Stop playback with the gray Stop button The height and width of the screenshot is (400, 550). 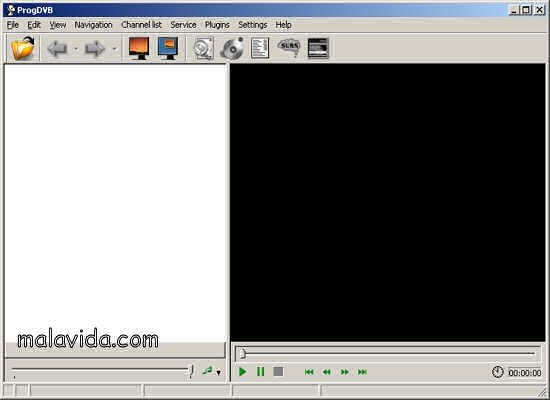point(278,372)
